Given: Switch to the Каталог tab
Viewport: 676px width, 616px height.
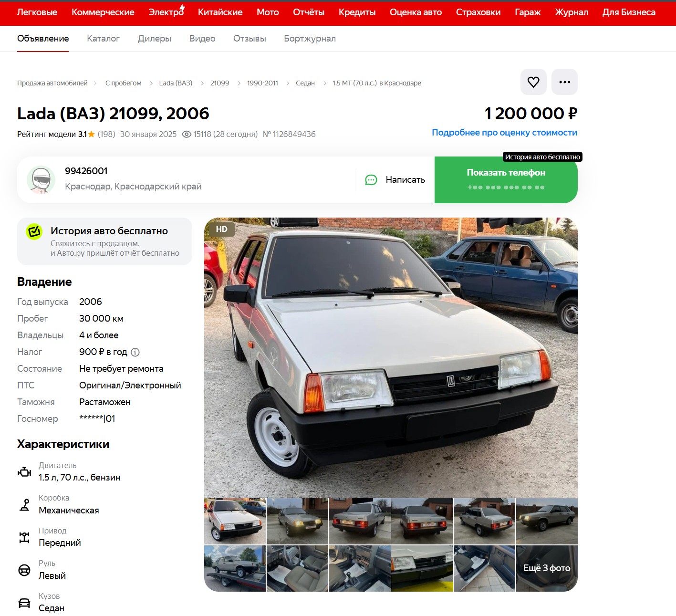Looking at the screenshot, I should click(x=103, y=39).
